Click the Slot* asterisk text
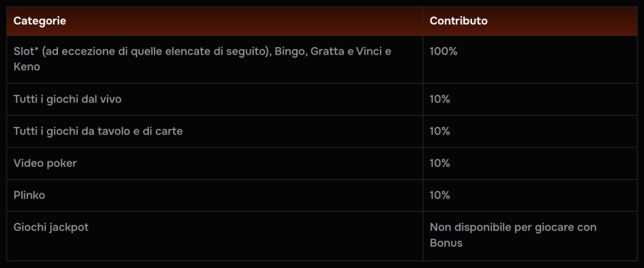This screenshot has height=268, width=644. (26, 52)
